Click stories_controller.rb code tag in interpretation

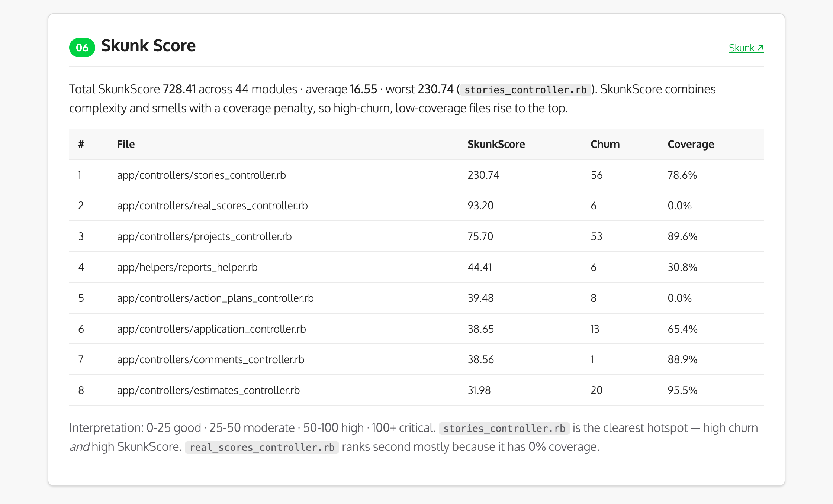click(x=504, y=428)
